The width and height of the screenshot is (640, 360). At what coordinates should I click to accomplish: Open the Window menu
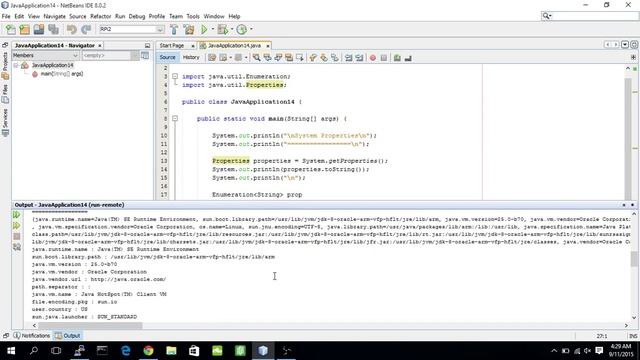[x=214, y=16]
